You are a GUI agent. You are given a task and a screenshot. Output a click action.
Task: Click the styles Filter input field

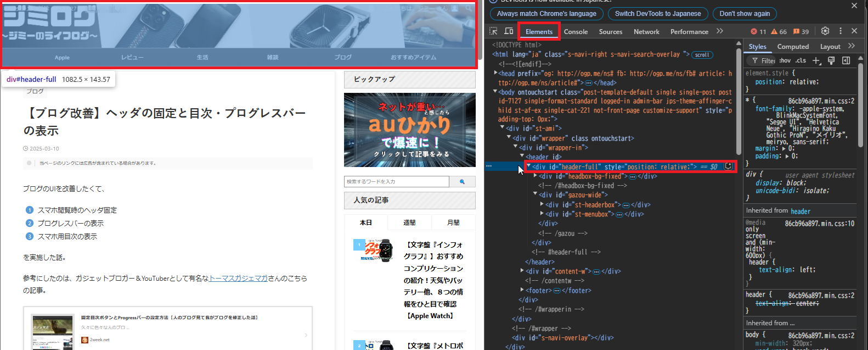click(x=768, y=60)
